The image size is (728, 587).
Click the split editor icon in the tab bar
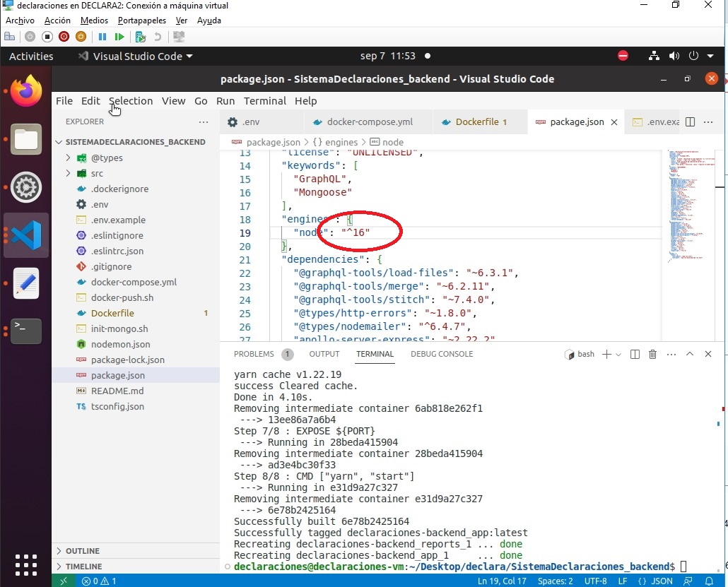tap(691, 122)
